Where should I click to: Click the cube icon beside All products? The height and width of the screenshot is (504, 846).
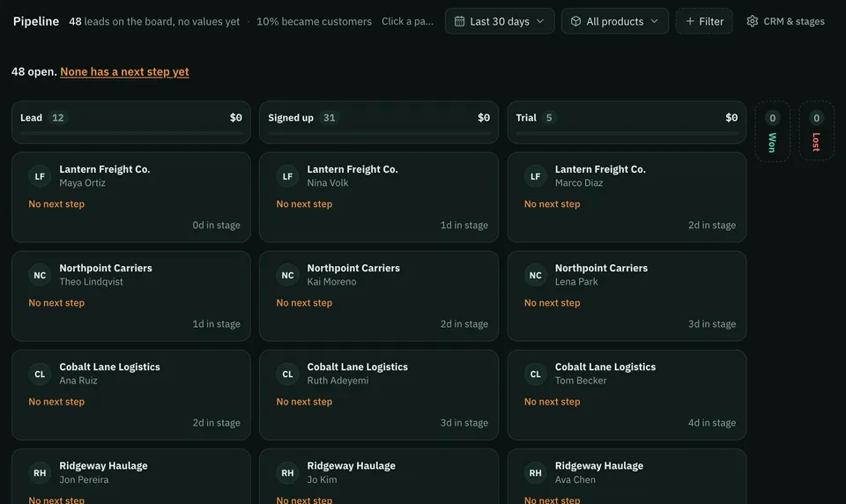[x=575, y=21]
